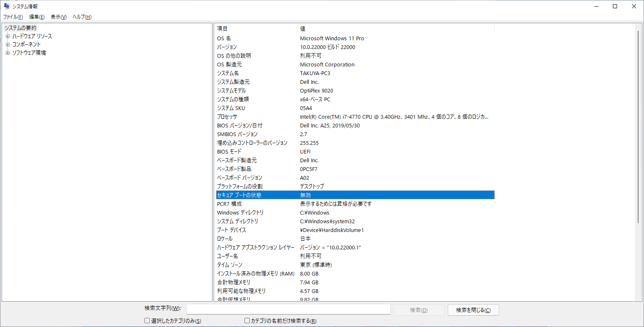Click the value 8.00 GB
Image resolution: width=644 pixels, height=327 pixels.
click(309, 273)
